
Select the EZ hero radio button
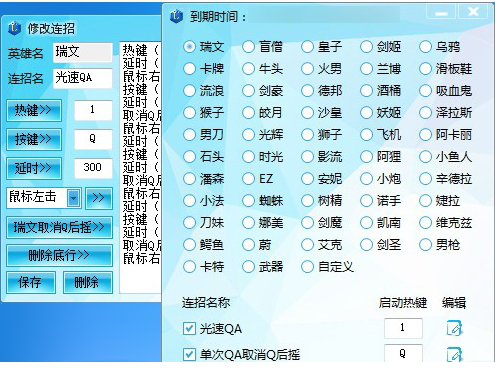pyautogui.click(x=248, y=179)
